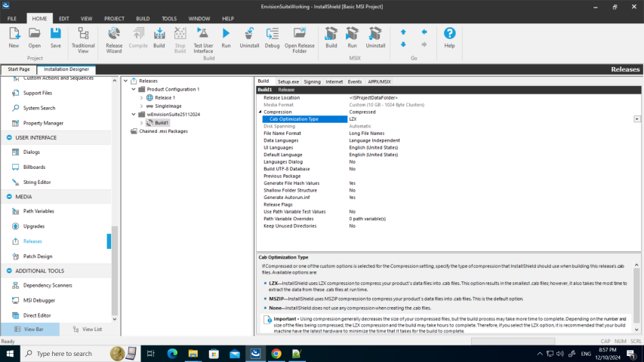Viewport: 644px width, 362px height.
Task: Click the view list scroll-up arrow
Action: (115, 81)
